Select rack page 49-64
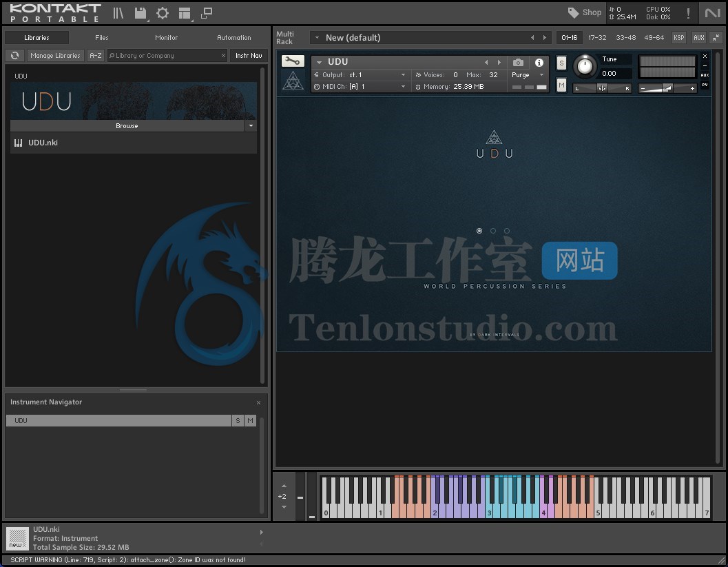Screen dimensions: 728x567 click(x=654, y=38)
